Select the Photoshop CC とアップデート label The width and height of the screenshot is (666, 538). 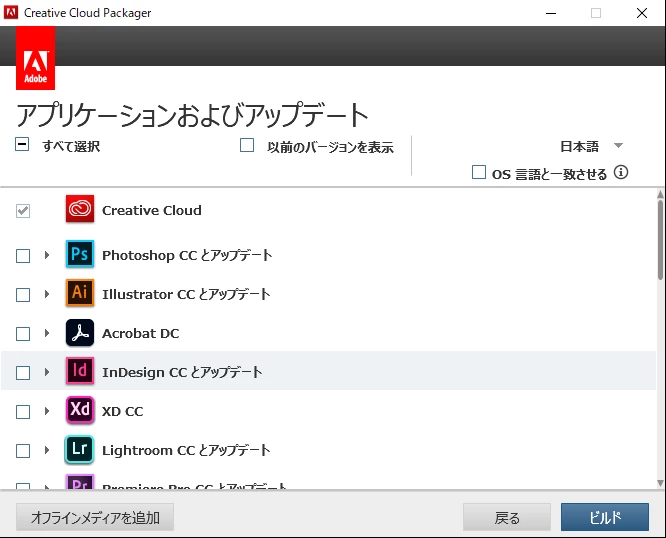pos(187,255)
